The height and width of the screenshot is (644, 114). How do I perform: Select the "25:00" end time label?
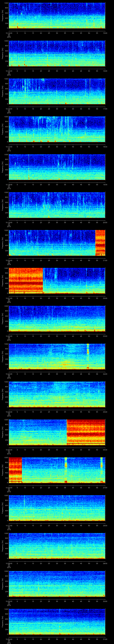[x=105, y=412]
